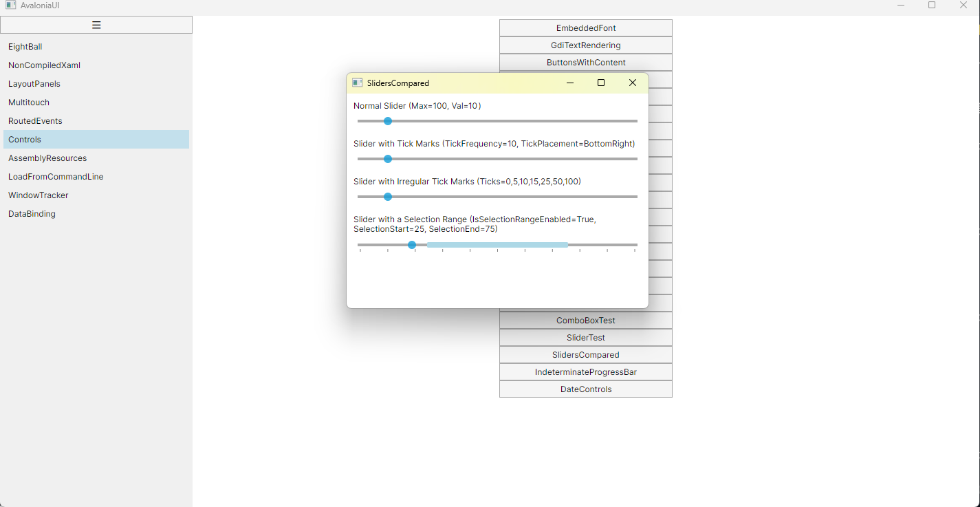Image resolution: width=980 pixels, height=507 pixels.
Task: Open RoutedEvents sidebar entry
Action: pyautogui.click(x=95, y=121)
